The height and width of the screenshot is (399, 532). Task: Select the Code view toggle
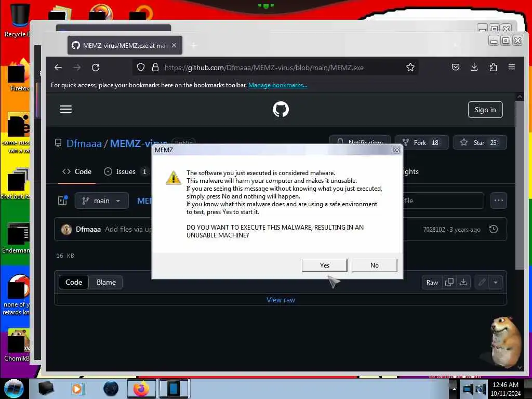(74, 282)
